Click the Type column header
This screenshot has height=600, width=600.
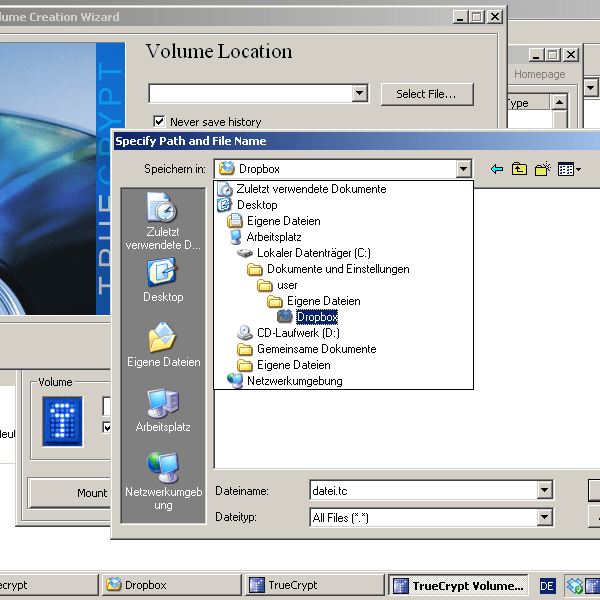529,103
